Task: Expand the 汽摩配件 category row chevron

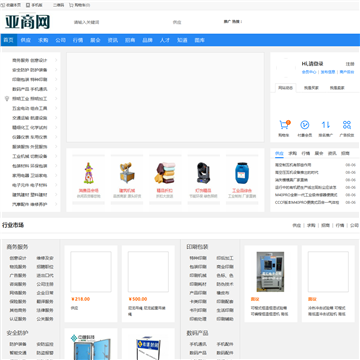Action: [x=56, y=204]
